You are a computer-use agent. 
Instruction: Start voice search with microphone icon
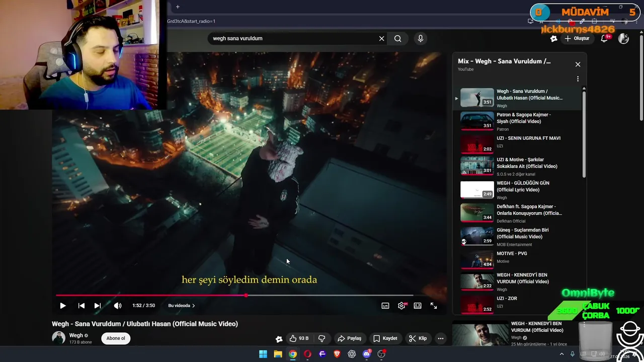[x=421, y=38]
